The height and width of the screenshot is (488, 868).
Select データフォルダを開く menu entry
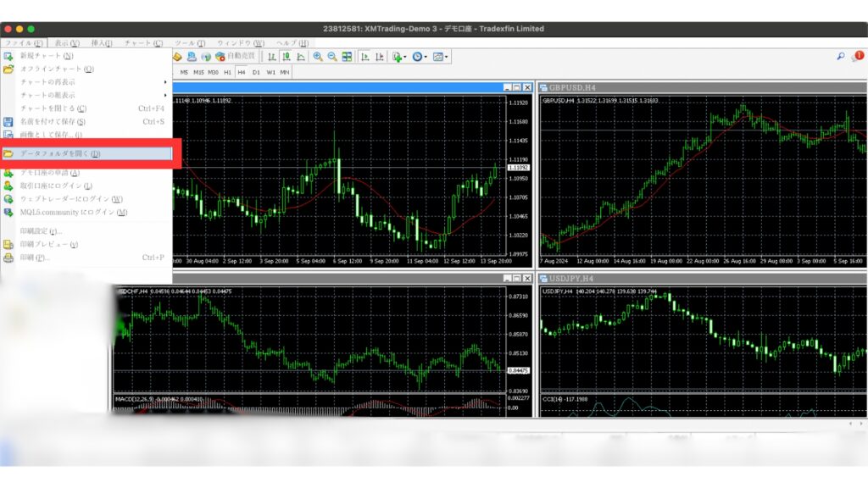click(59, 154)
